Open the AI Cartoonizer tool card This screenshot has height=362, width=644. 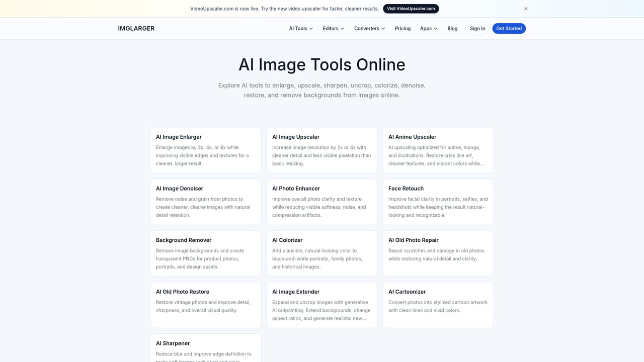438,305
